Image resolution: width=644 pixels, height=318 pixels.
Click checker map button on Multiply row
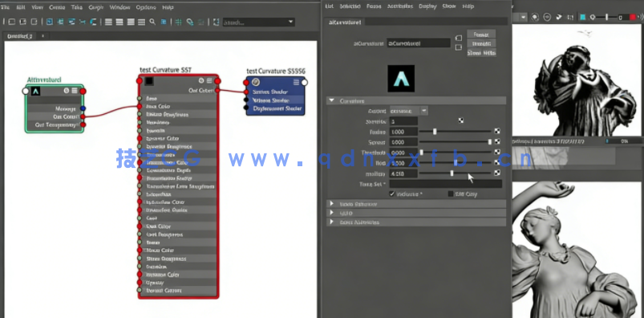tap(497, 173)
